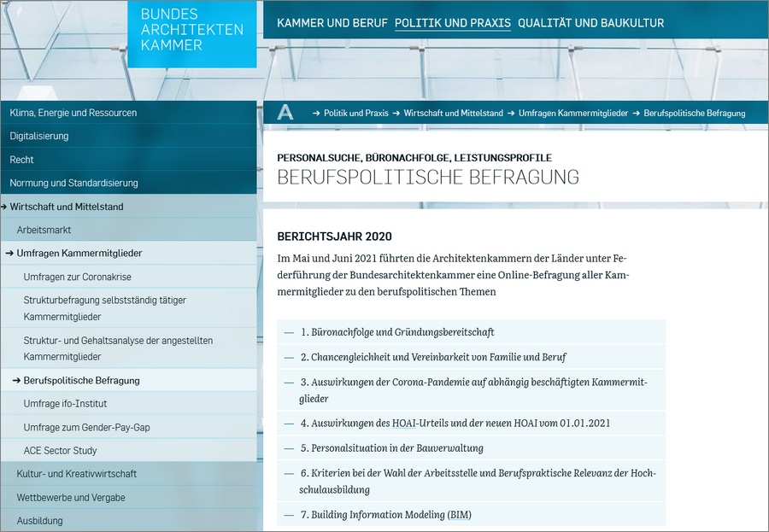Open the Kammer und Beruf menu

coord(332,23)
